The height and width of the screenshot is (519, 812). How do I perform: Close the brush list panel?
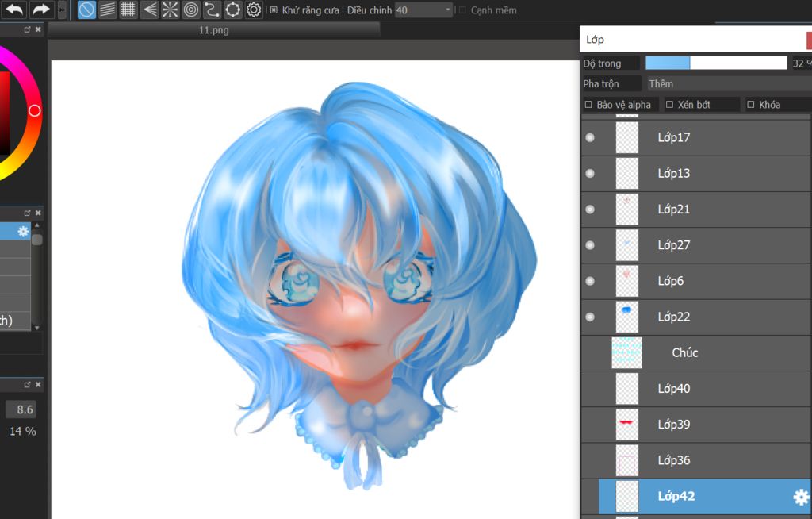(x=38, y=213)
